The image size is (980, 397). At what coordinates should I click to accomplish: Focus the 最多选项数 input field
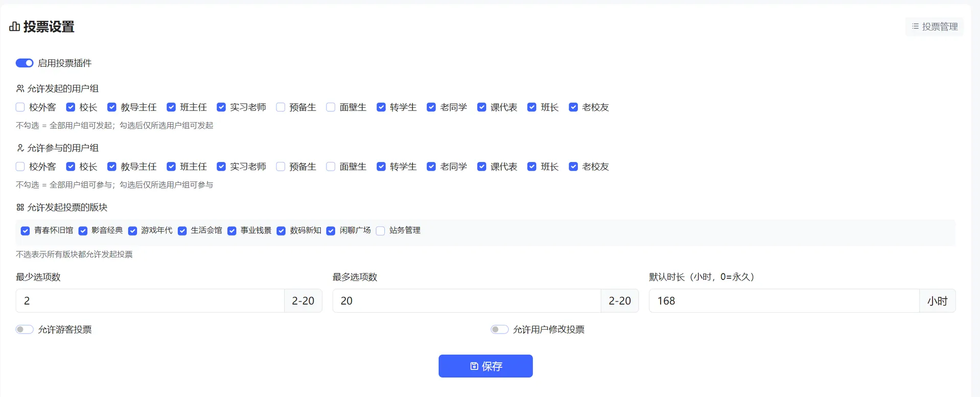coord(467,300)
